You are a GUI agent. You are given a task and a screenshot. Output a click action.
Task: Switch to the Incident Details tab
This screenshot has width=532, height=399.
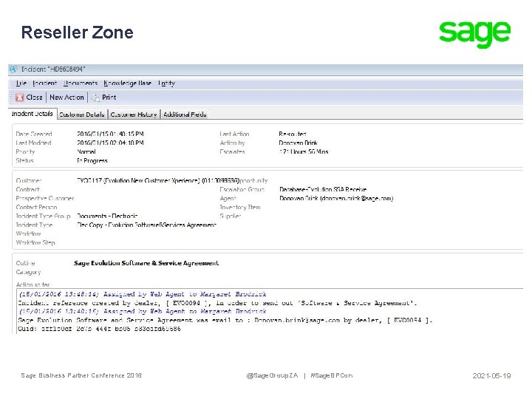tap(33, 114)
